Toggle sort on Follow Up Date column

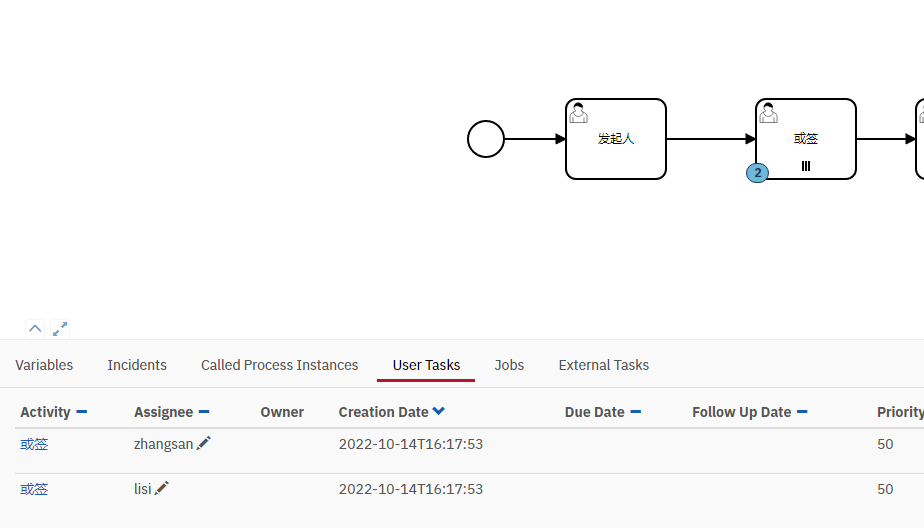pyautogui.click(x=802, y=412)
